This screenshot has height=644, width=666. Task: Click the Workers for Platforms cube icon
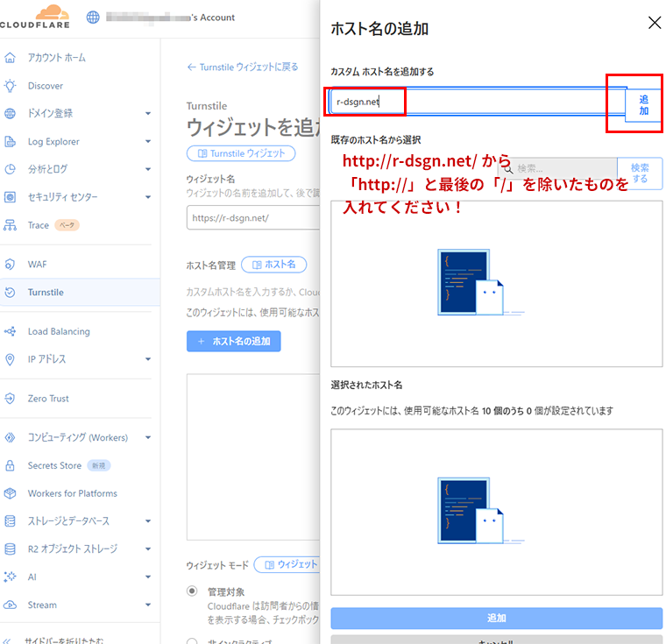coord(11,493)
